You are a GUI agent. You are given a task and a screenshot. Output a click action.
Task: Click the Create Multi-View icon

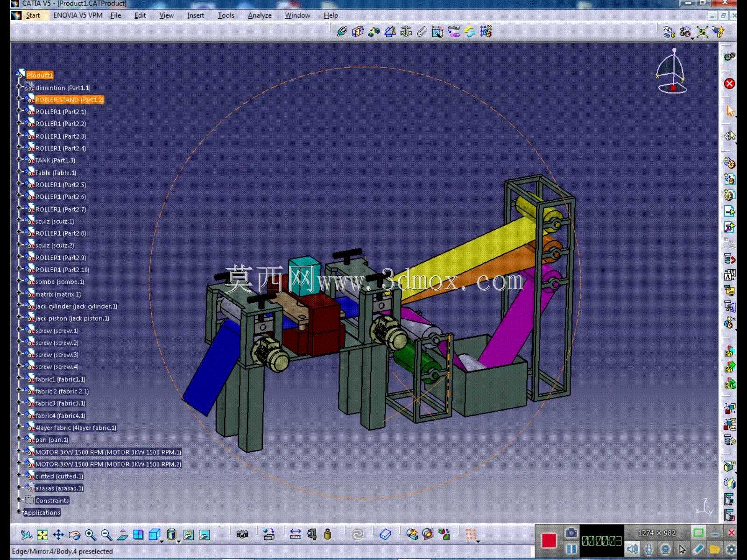click(x=138, y=535)
